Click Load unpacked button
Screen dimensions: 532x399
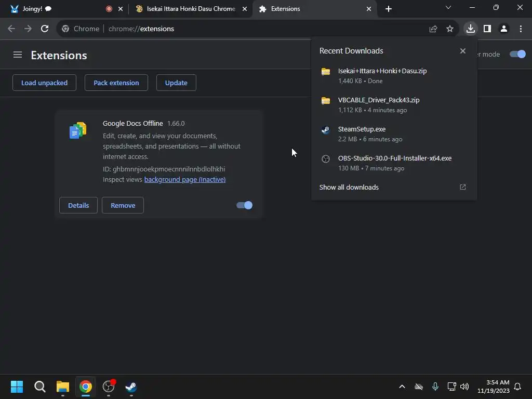[45, 83]
